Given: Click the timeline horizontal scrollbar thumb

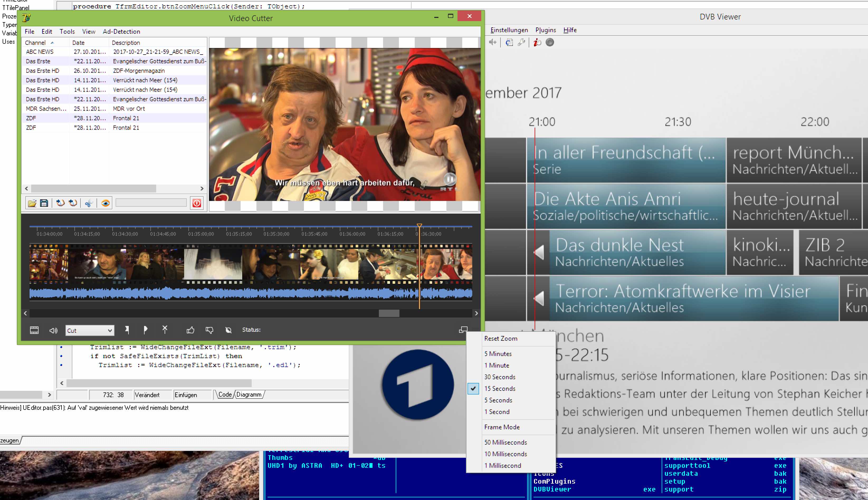Looking at the screenshot, I should pyautogui.click(x=389, y=313).
